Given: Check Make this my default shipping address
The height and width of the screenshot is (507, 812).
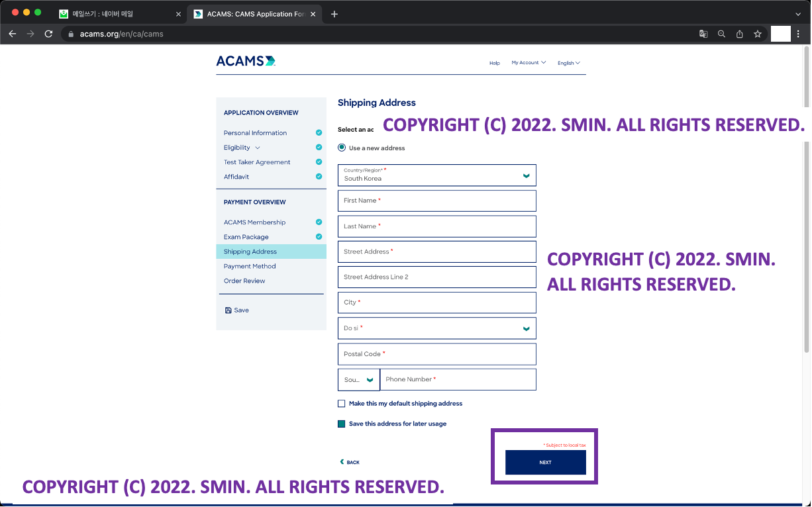Looking at the screenshot, I should [x=342, y=403].
